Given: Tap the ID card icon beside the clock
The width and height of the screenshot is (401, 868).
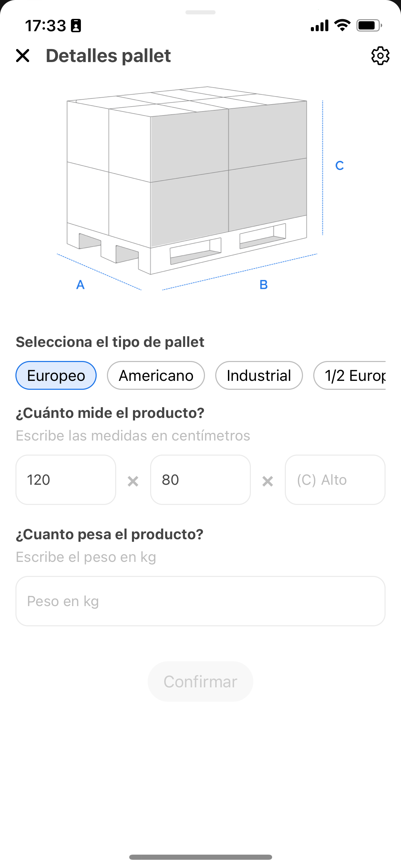Looking at the screenshot, I should [x=76, y=26].
